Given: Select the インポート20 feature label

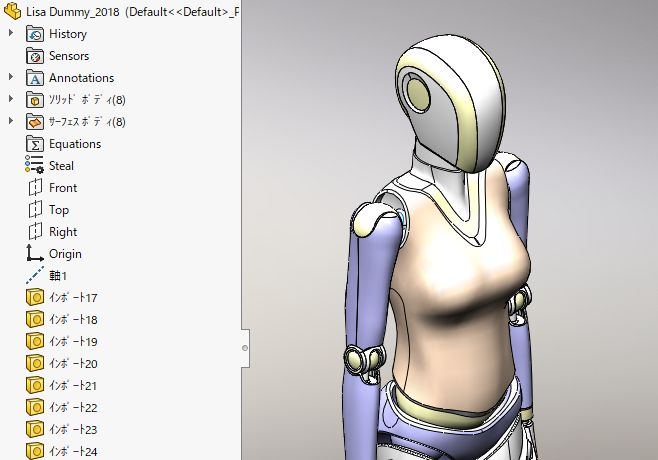Looking at the screenshot, I should click(73, 363).
